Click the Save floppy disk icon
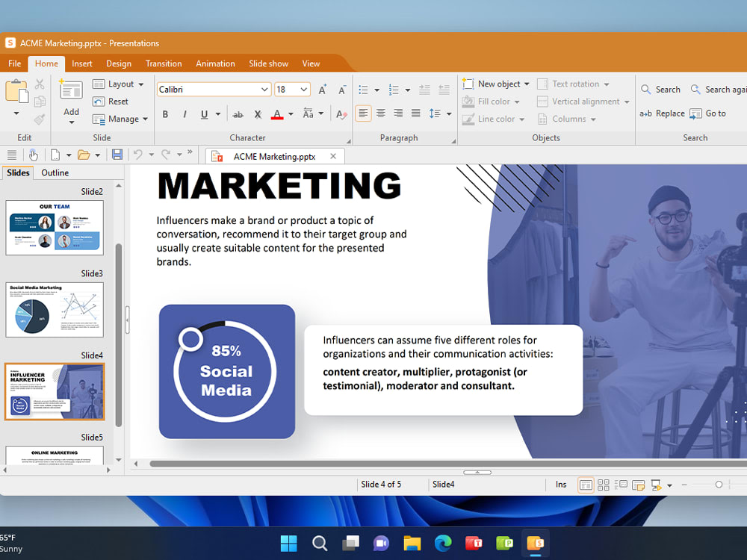Screen dimensions: 747x560 [117, 155]
